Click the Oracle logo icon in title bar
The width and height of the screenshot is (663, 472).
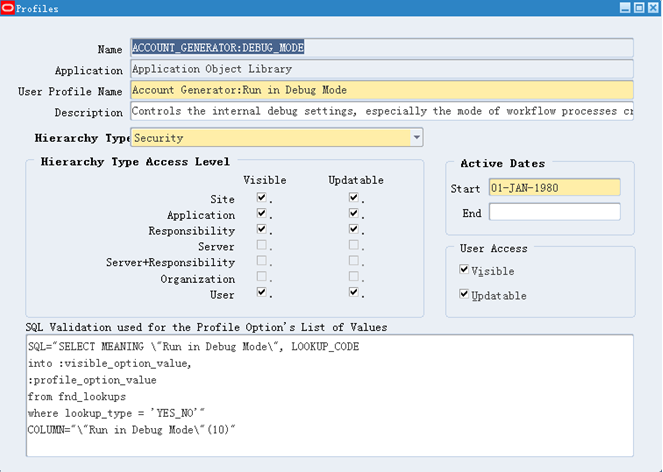point(8,8)
